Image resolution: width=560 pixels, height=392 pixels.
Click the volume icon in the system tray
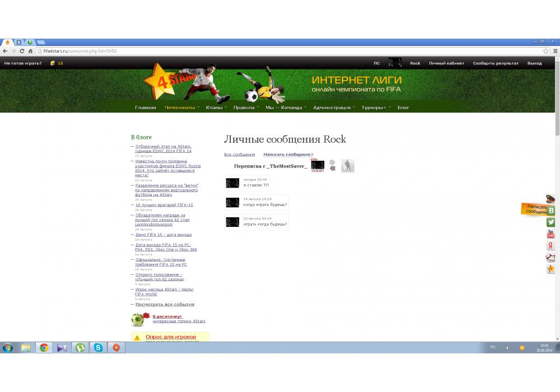click(508, 348)
